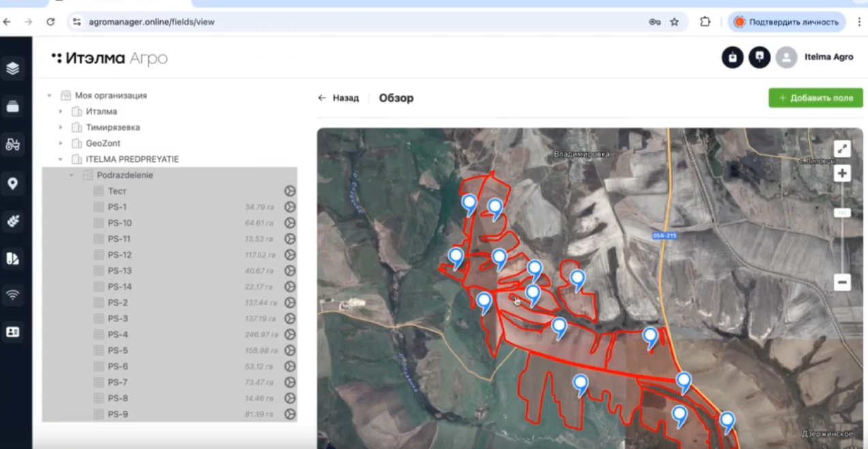
Task: Click the wheat crop sidebar icon
Action: point(12,221)
